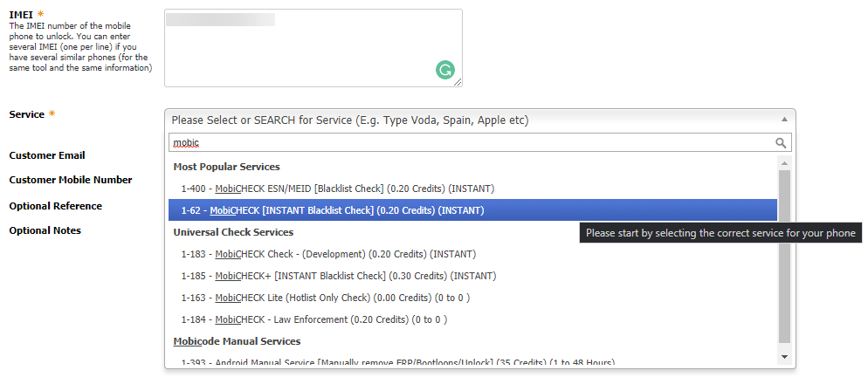
Task: Click the Optional Notes label
Action: (x=45, y=230)
